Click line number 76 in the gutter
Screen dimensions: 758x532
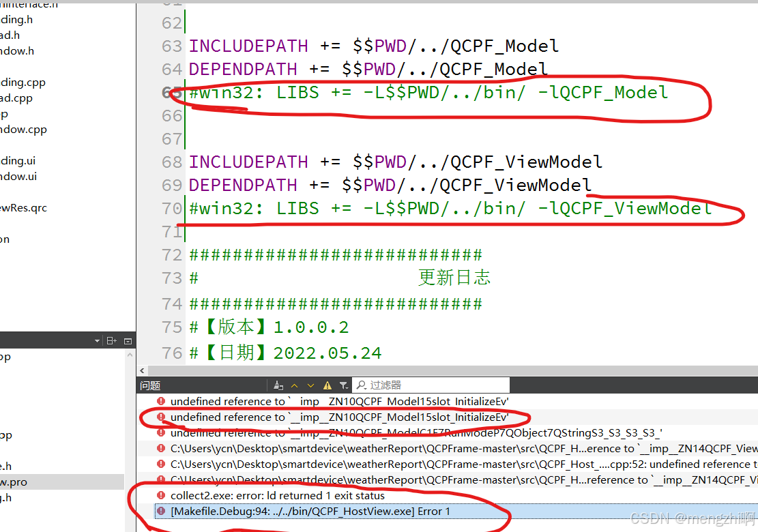click(172, 353)
